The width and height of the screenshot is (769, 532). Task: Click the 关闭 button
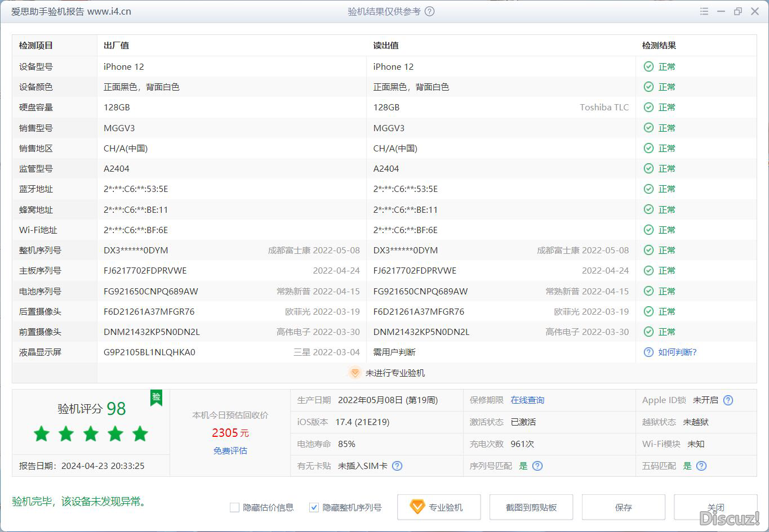click(x=715, y=507)
